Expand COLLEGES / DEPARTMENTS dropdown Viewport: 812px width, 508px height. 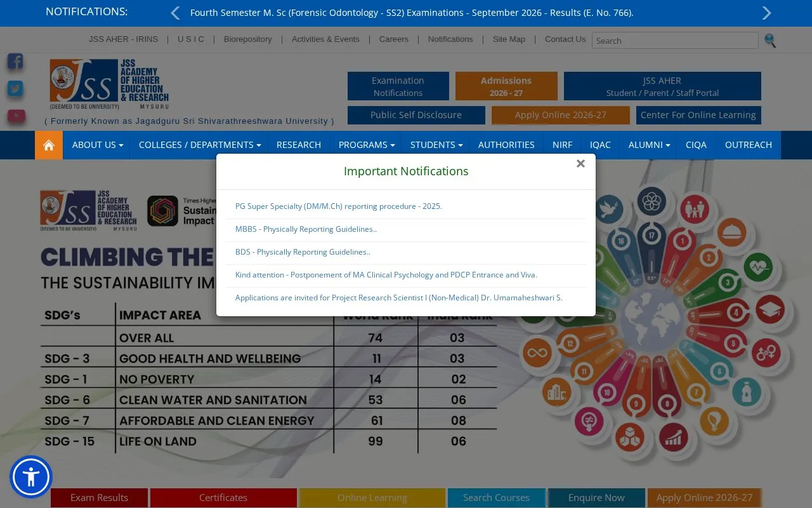200,145
